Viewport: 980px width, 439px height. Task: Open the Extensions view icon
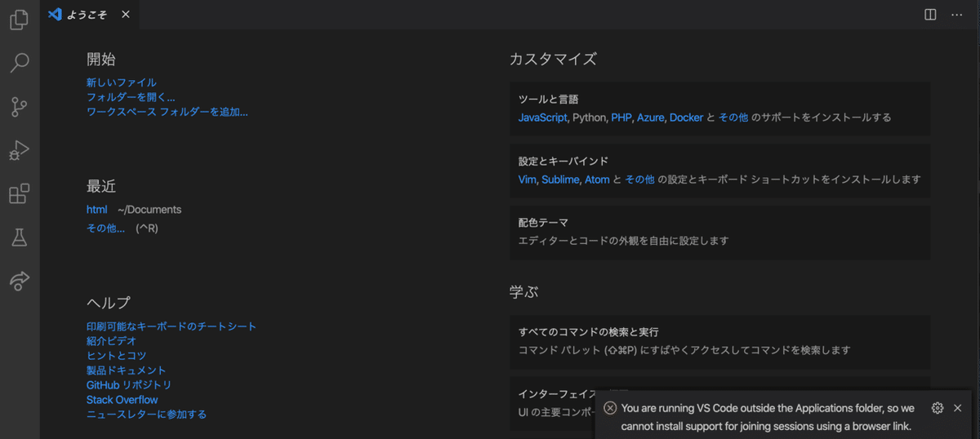click(20, 194)
